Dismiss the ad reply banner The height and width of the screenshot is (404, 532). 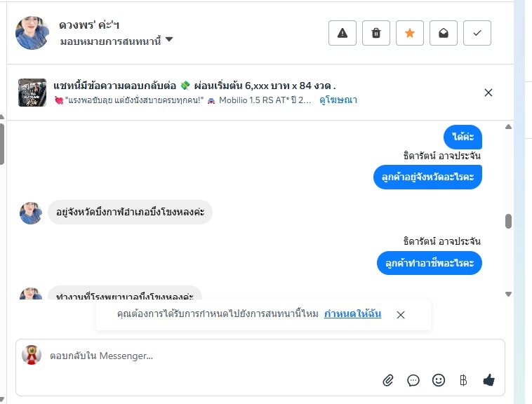(488, 93)
